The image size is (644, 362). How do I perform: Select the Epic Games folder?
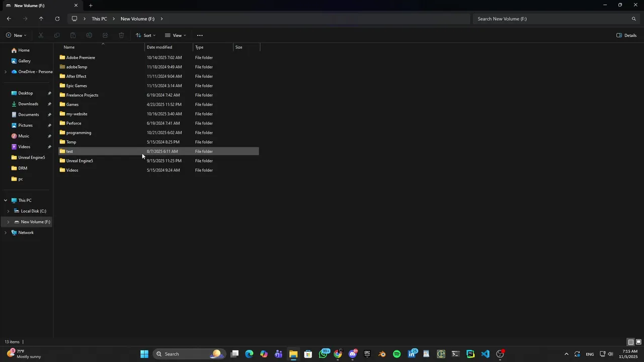(x=158, y=86)
